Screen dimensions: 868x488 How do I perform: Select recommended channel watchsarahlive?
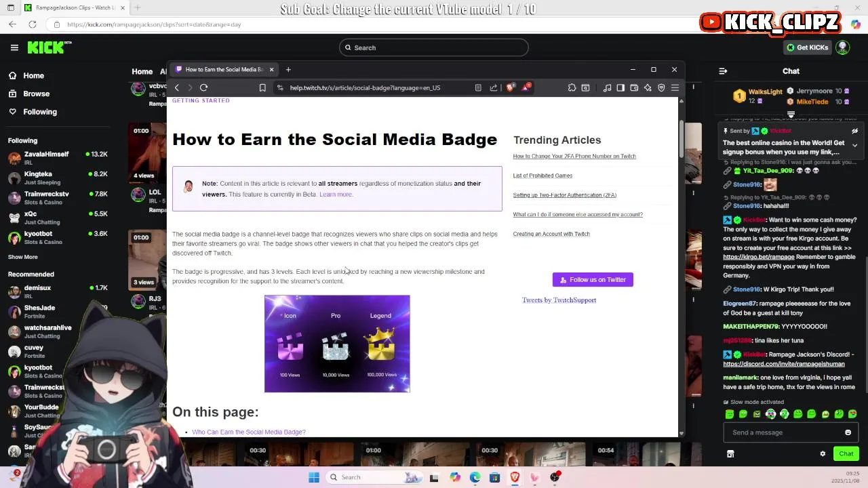tap(58, 331)
